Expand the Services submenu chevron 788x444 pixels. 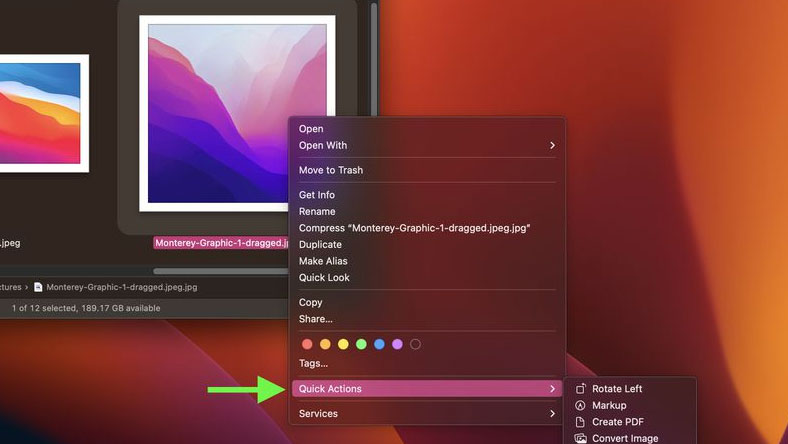click(552, 413)
